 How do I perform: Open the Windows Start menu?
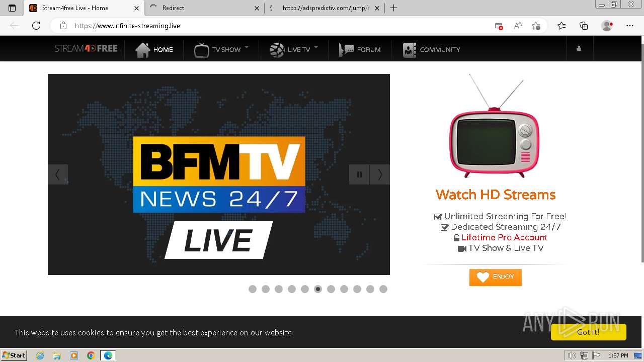pyautogui.click(x=14, y=355)
